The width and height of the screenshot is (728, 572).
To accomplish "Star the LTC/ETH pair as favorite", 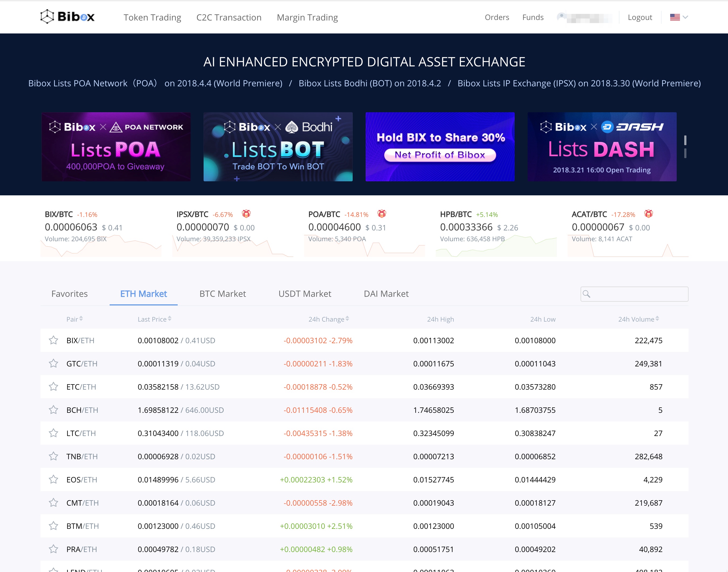I will [53, 433].
